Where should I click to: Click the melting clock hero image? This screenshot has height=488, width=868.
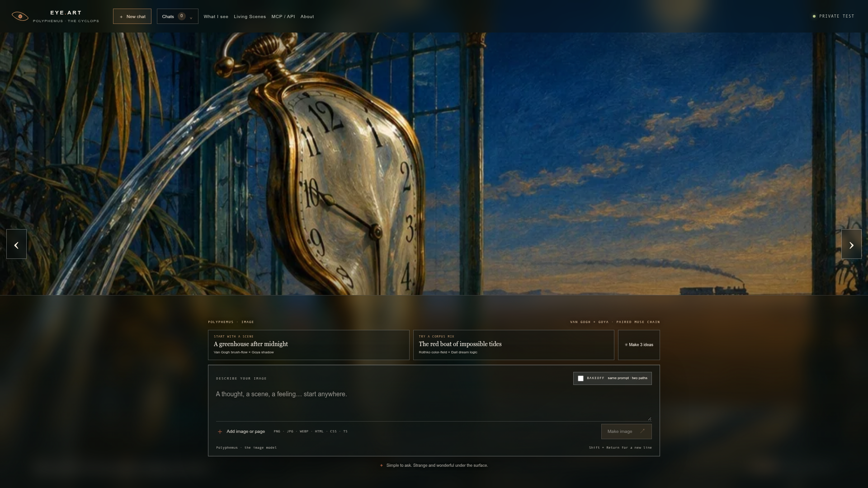(434, 164)
